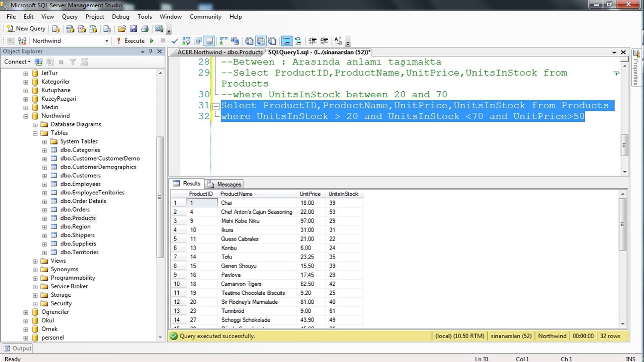Image resolution: width=644 pixels, height=362 pixels.
Task: Open the Properties side panel
Action: pos(636,67)
